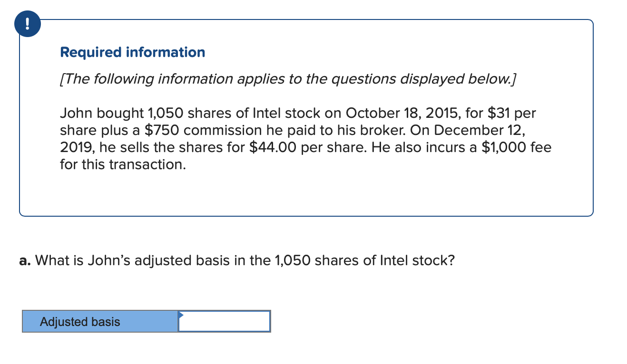Click the small triangle marker on the answer cell
The height and width of the screenshot is (364, 627).
[181, 315]
